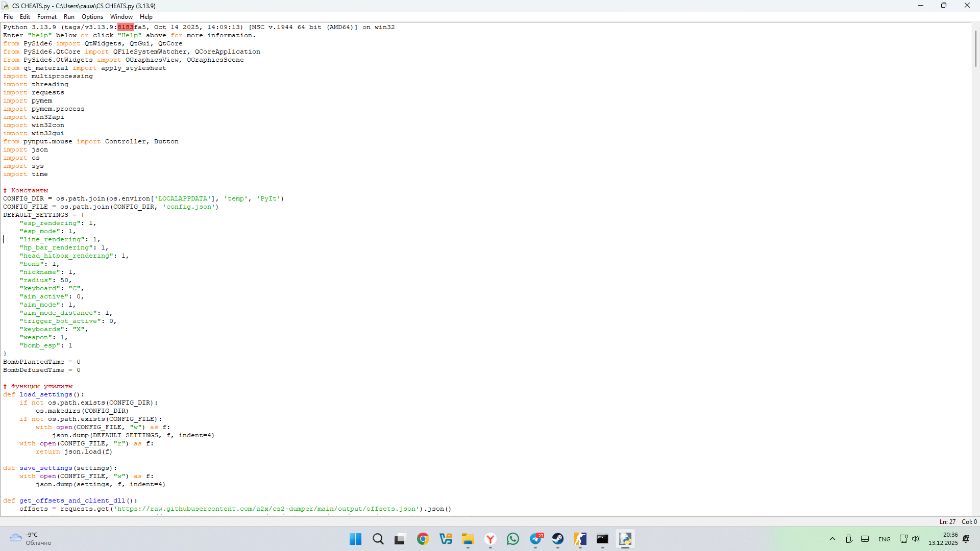Open WhatsApp from the taskbar
980x551 pixels.
pos(513,539)
